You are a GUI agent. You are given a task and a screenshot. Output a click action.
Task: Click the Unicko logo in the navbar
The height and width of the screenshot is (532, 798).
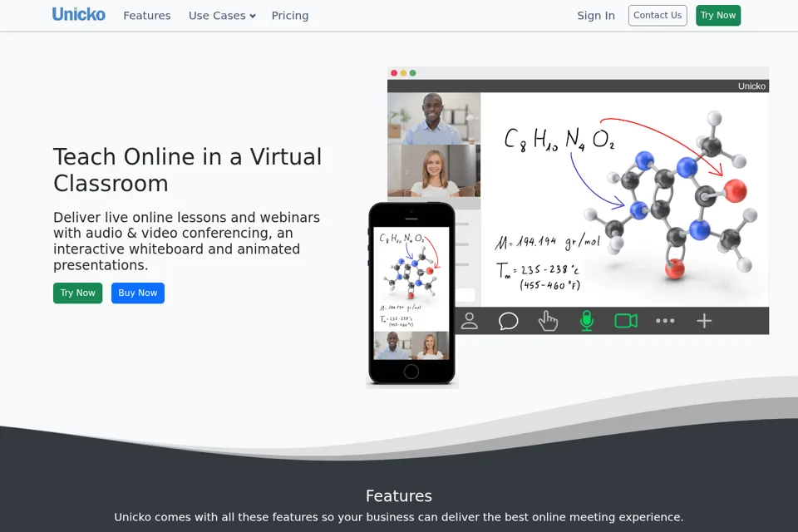(79, 15)
